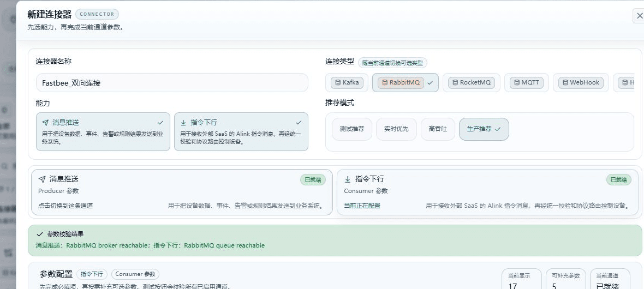644x289 pixels.
Task: Select WebHook connection type
Action: (x=581, y=82)
